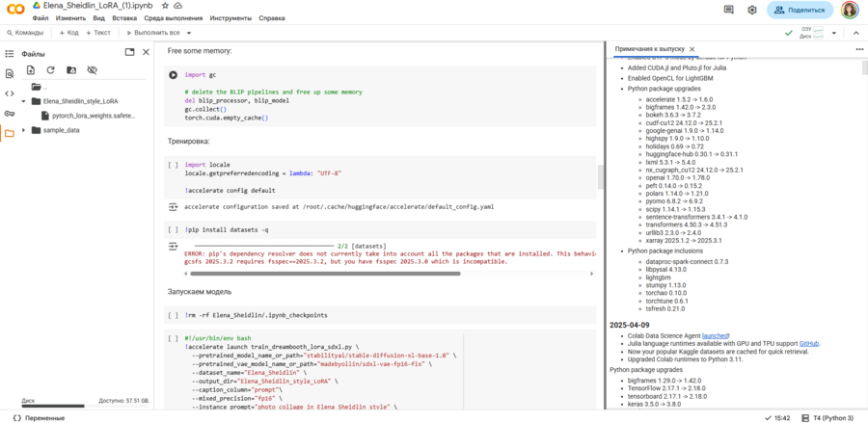Open the Справка menu
Viewport: 868px width, 423px height.
tap(272, 18)
